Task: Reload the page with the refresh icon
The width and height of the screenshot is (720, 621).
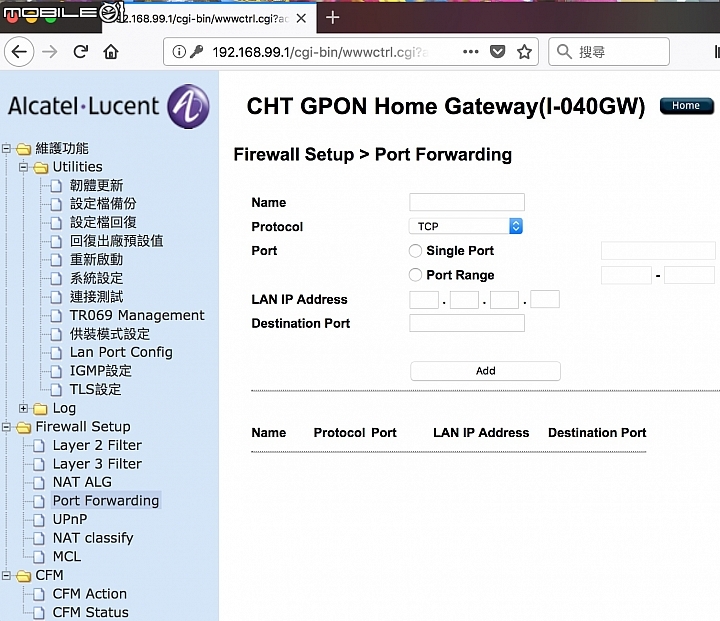Action: click(81, 51)
